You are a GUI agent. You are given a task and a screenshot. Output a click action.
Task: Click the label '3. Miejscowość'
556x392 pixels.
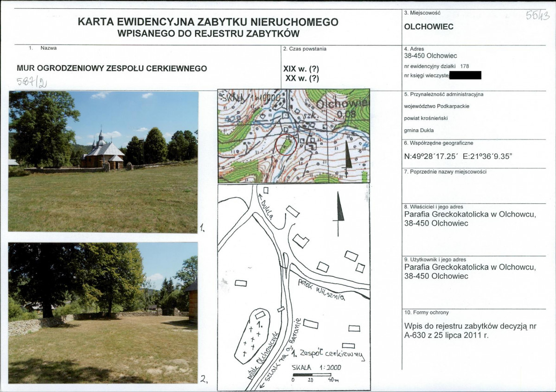point(422,13)
